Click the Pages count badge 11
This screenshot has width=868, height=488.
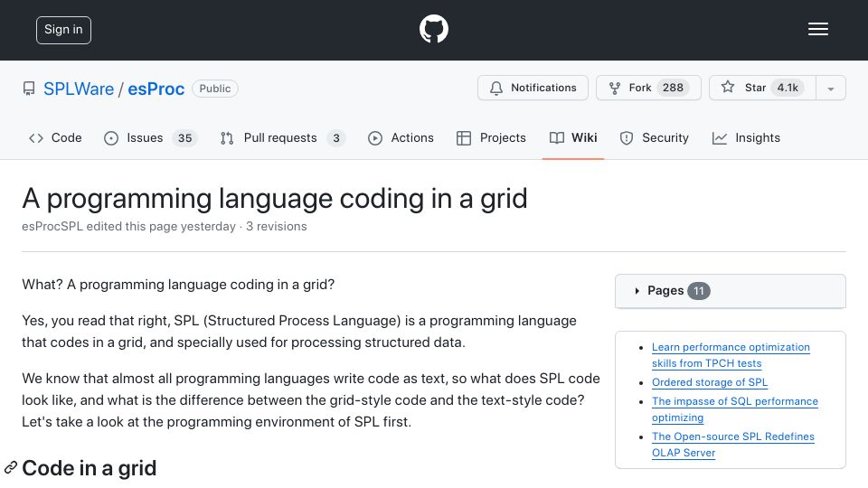click(699, 291)
